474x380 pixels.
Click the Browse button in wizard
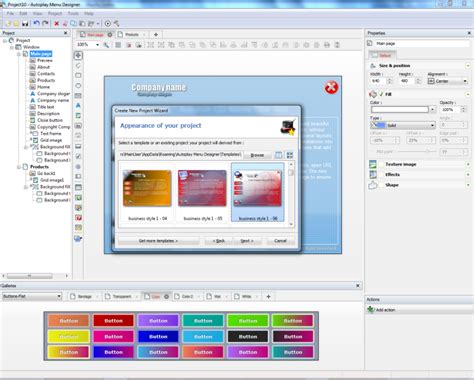pyautogui.click(x=257, y=155)
